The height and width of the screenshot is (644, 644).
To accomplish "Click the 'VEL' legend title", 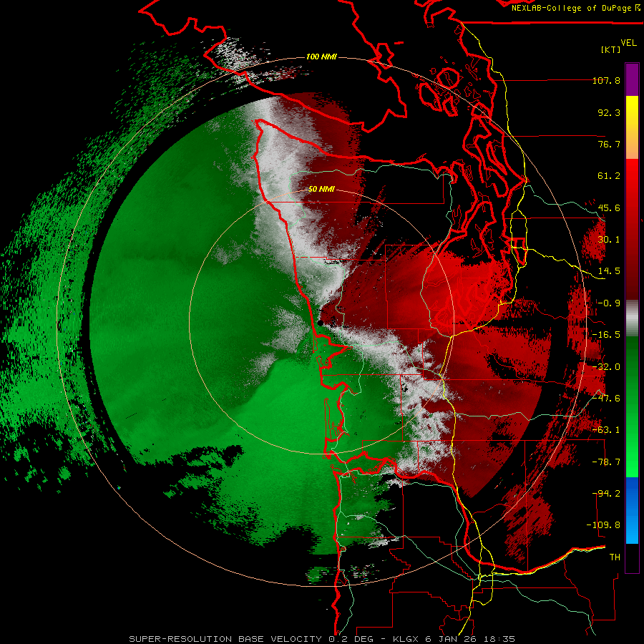I will pyautogui.click(x=629, y=43).
